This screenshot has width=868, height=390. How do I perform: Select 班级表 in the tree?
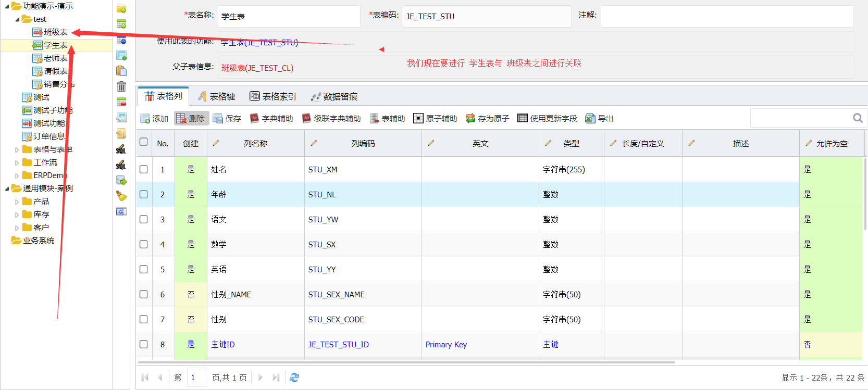55,32
